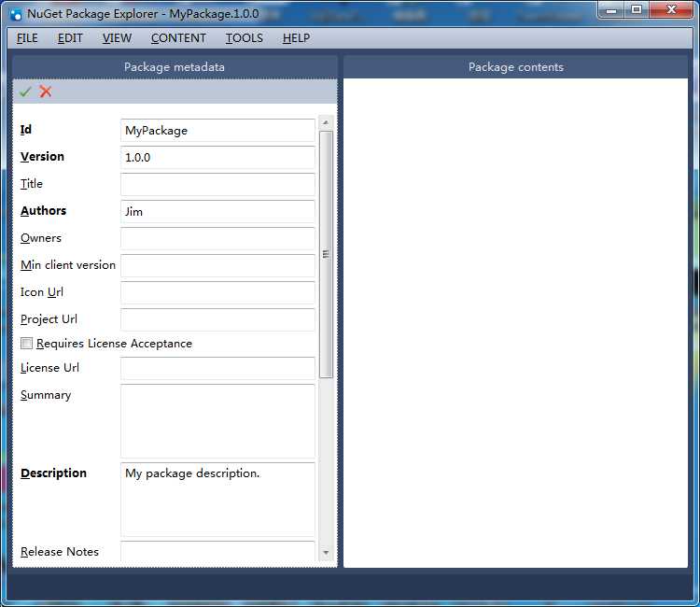Click the metadata scrollbar down arrow
Viewport: 700px width, 607px height.
coord(326,553)
